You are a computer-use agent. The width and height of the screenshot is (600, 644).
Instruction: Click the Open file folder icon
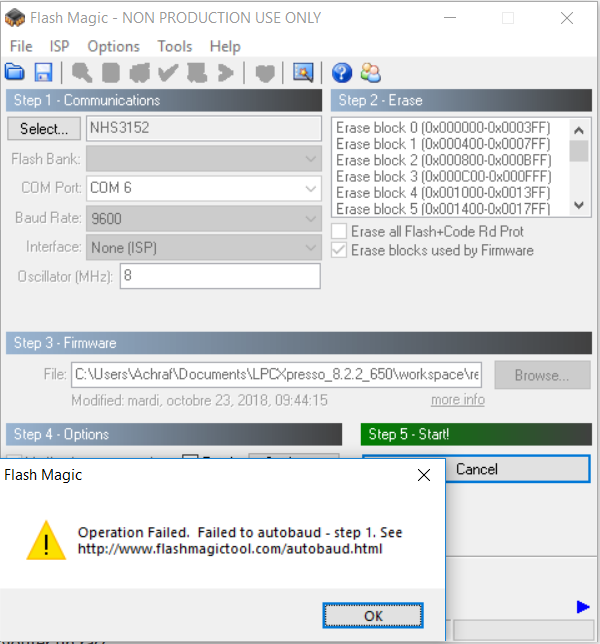pyautogui.click(x=15, y=72)
